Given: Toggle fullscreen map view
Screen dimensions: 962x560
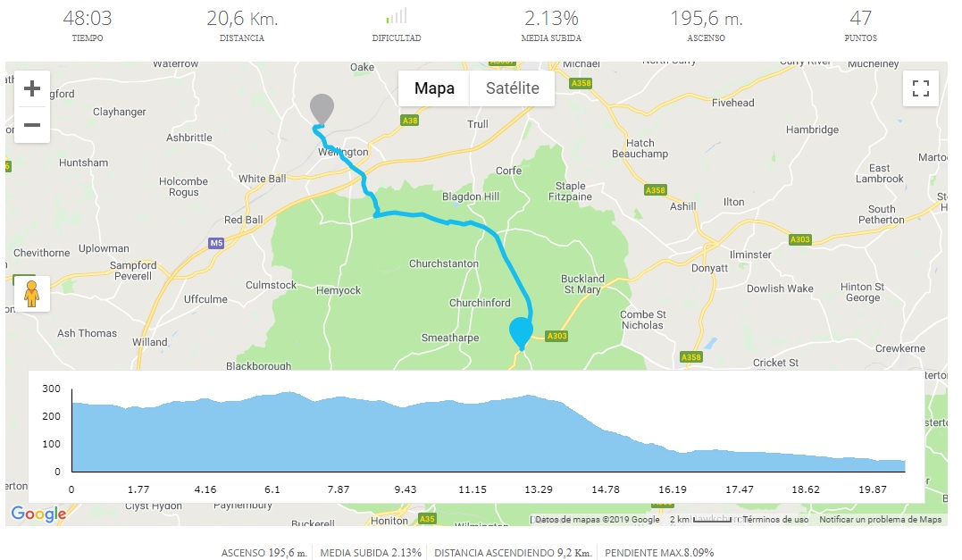Looking at the screenshot, I should point(921,88).
